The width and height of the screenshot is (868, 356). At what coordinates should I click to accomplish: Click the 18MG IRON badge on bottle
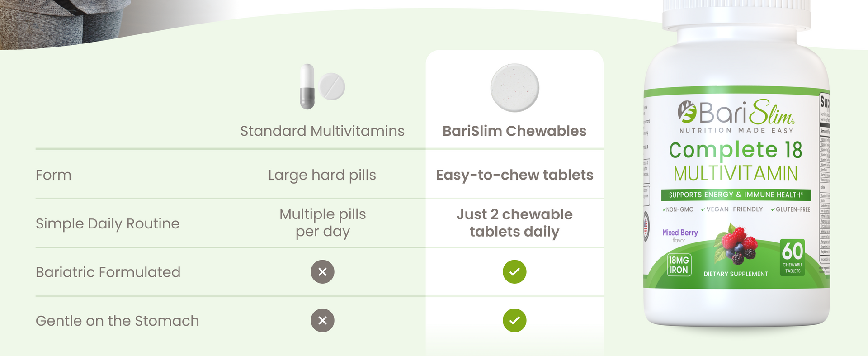[x=679, y=265]
